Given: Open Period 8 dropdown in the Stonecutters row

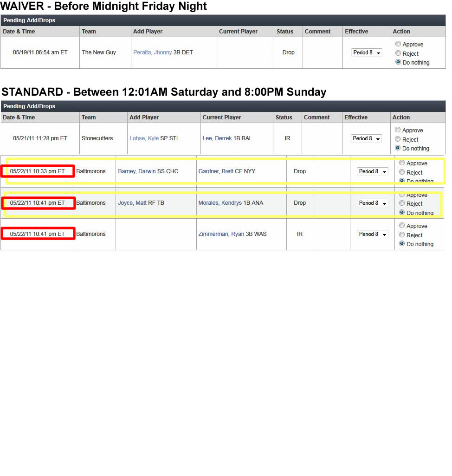Looking at the screenshot, I should click(366, 138).
